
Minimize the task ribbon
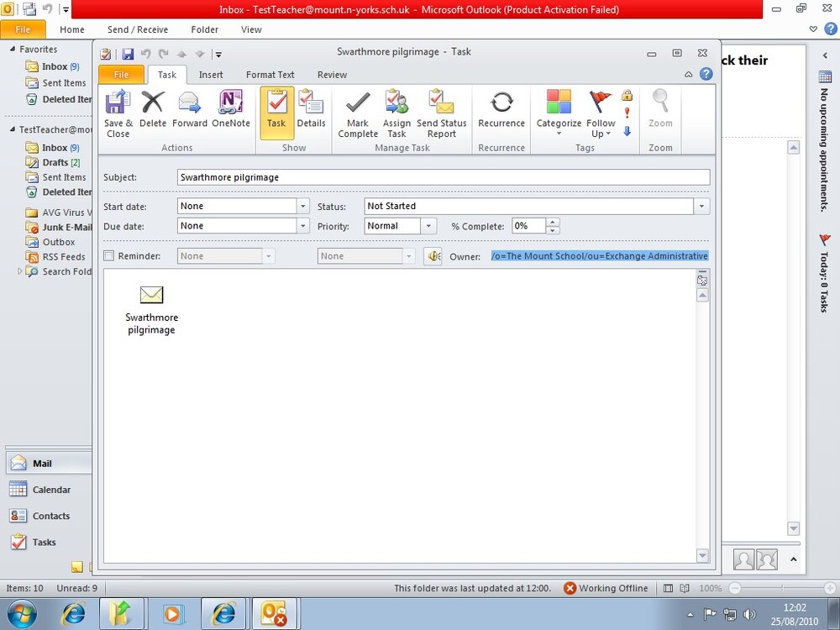[x=689, y=75]
